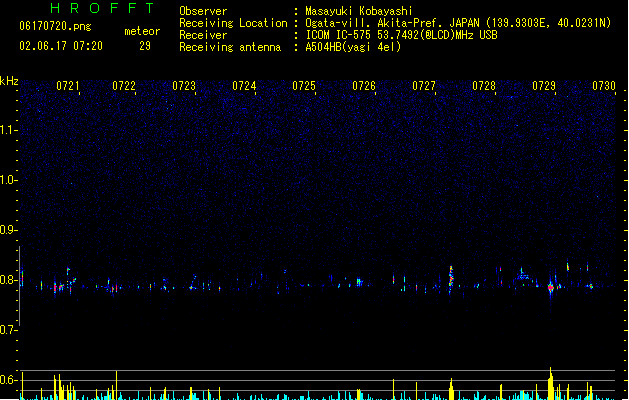Image resolution: width=629 pixels, height=400 pixels.
Task: Click the date stamp 02.06.17 07:20
Action: (61, 46)
